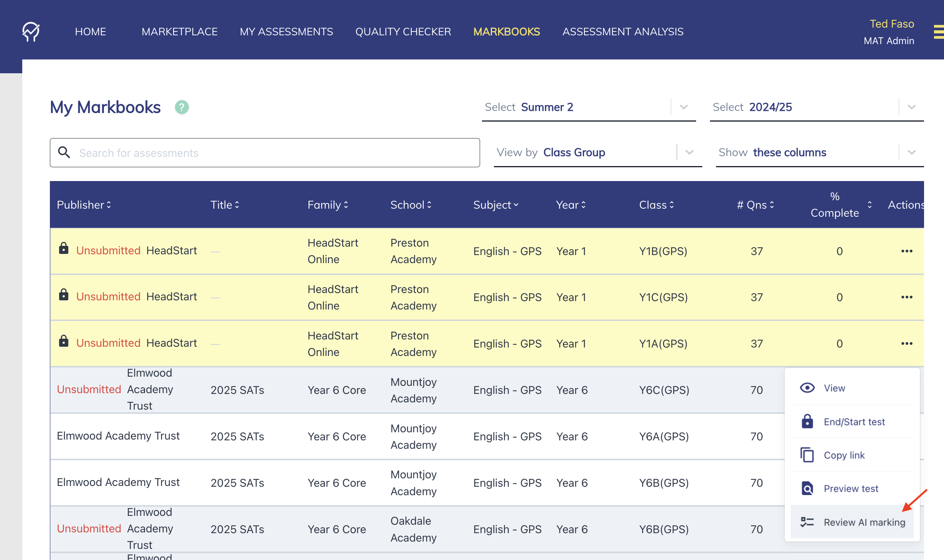Click Unsubmitted status on Y1B(GPS) row
The width and height of the screenshot is (944, 560).
(108, 250)
